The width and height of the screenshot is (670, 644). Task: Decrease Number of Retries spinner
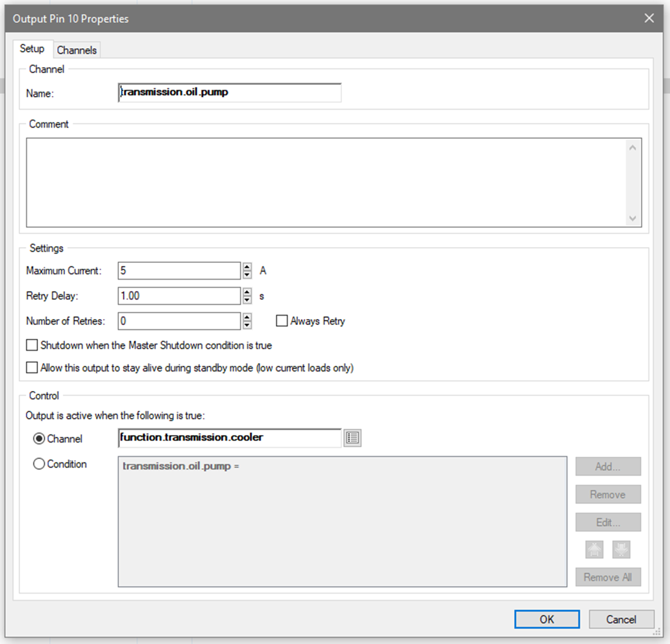pos(247,325)
